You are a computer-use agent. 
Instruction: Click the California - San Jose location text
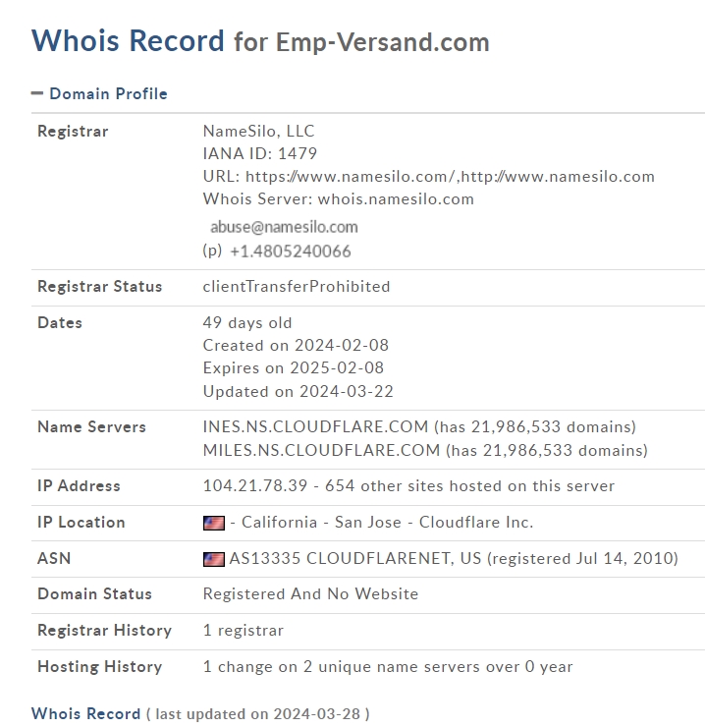point(321,523)
